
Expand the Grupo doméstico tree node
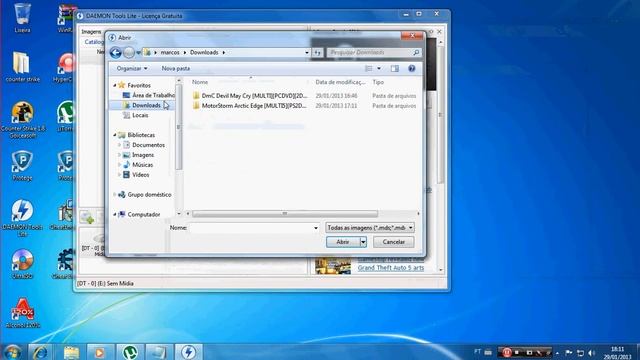coord(115,195)
